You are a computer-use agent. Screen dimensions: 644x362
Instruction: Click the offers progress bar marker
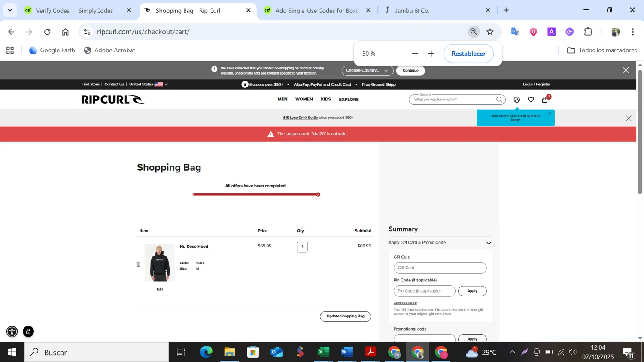tap(318, 195)
